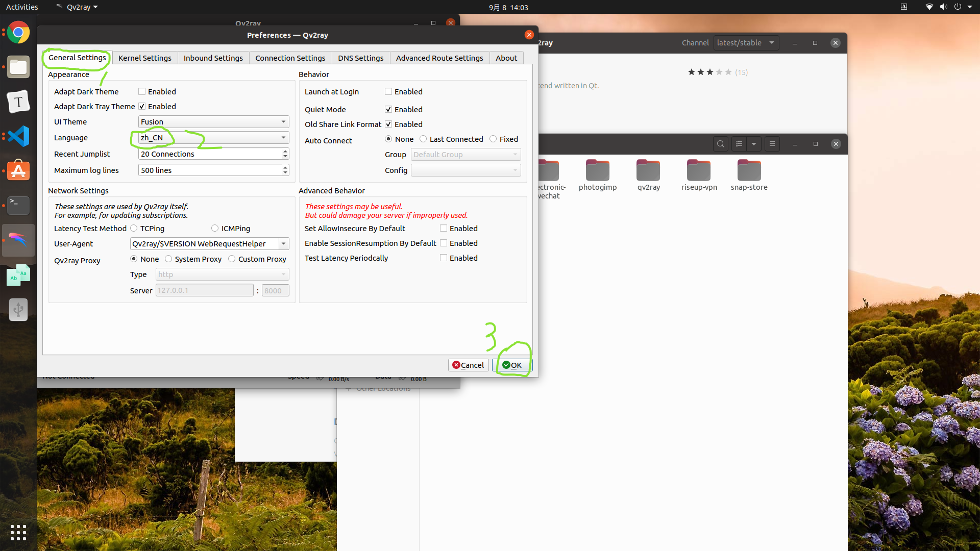
Task: Open Ubuntu Software from the dock
Action: coord(18,170)
